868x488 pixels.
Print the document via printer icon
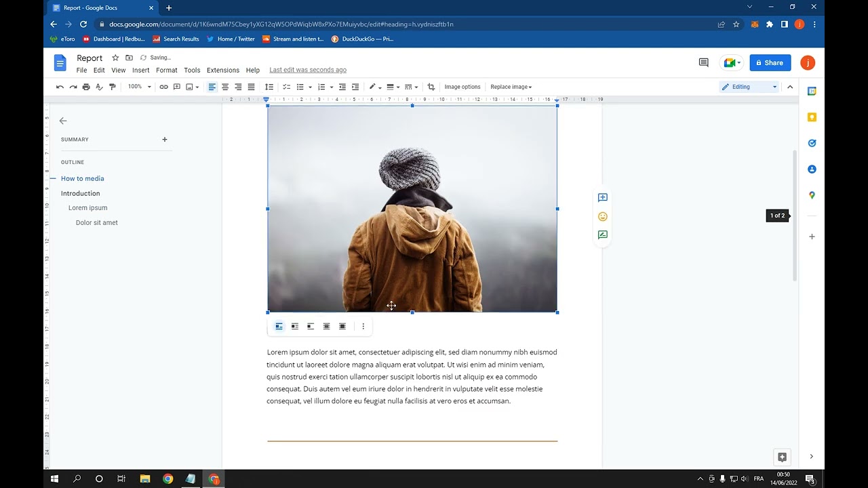tap(86, 87)
